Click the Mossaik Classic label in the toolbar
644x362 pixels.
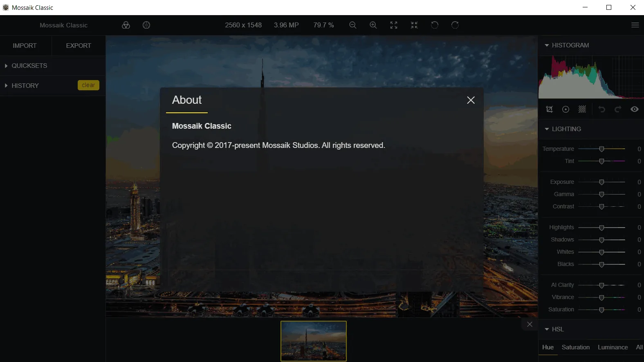point(64,25)
